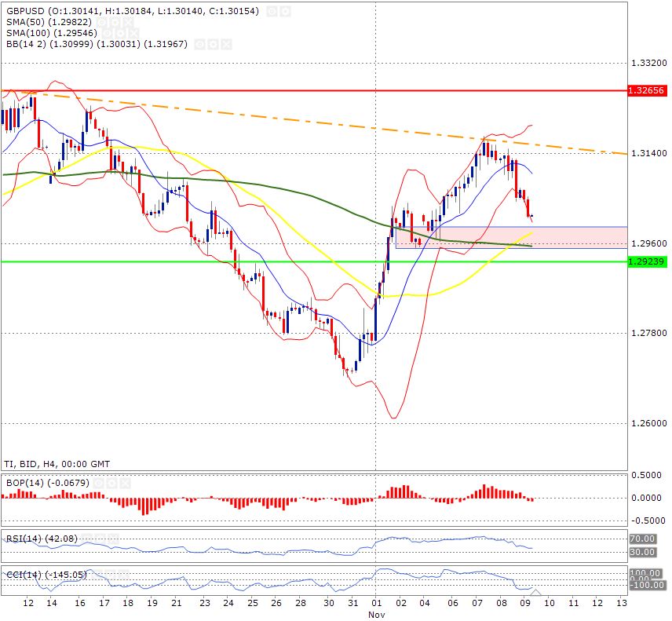The height and width of the screenshot is (621, 672).
Task: Click the BOP(14) (-0.0679) label
Action: tap(48, 483)
